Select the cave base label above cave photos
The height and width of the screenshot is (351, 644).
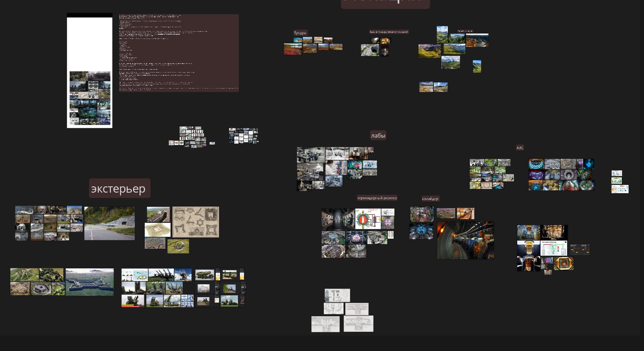389,32
